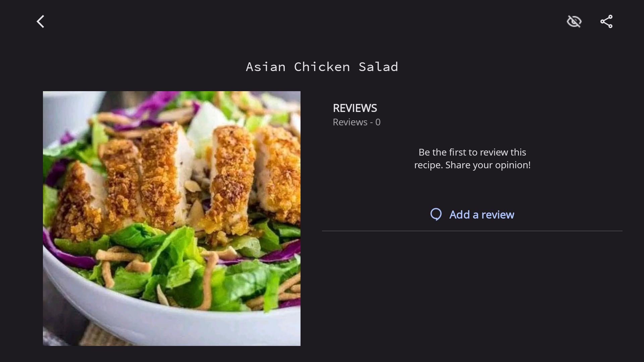Click the REVIEWS section heading
644x362 pixels.
pyautogui.click(x=355, y=108)
